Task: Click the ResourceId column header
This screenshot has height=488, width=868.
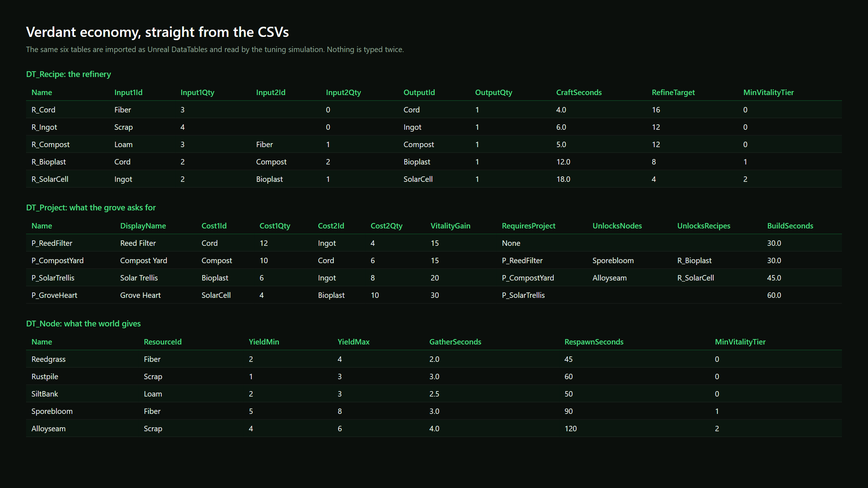Action: click(163, 342)
